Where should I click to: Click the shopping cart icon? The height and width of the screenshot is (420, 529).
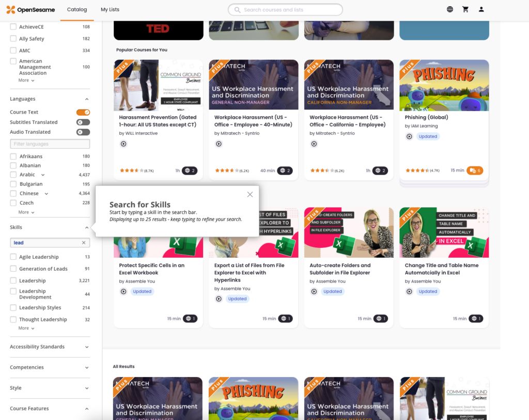(x=465, y=9)
